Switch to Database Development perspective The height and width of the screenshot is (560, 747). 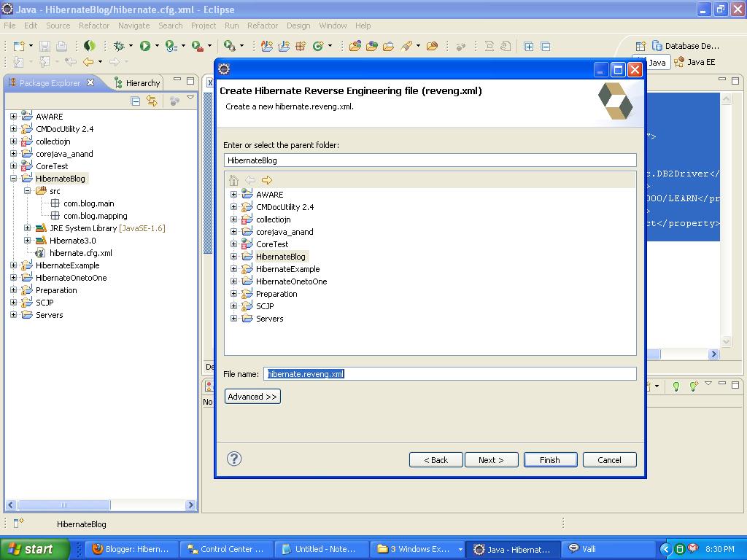click(686, 46)
